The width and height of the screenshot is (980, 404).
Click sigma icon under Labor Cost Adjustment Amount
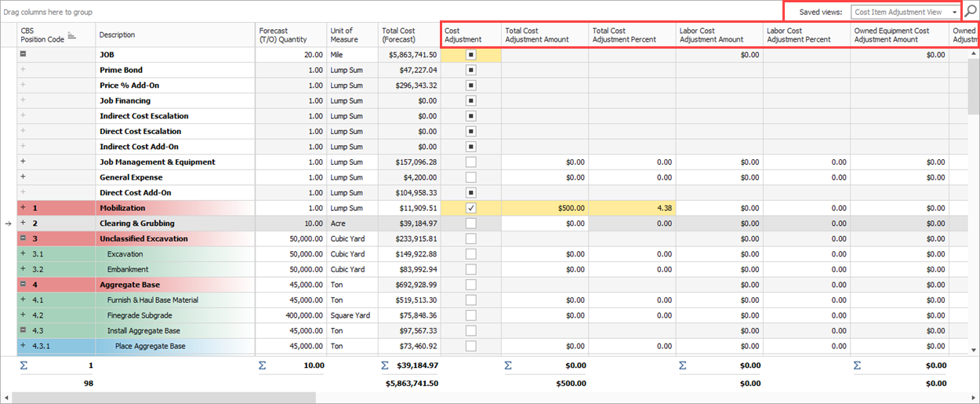point(682,366)
